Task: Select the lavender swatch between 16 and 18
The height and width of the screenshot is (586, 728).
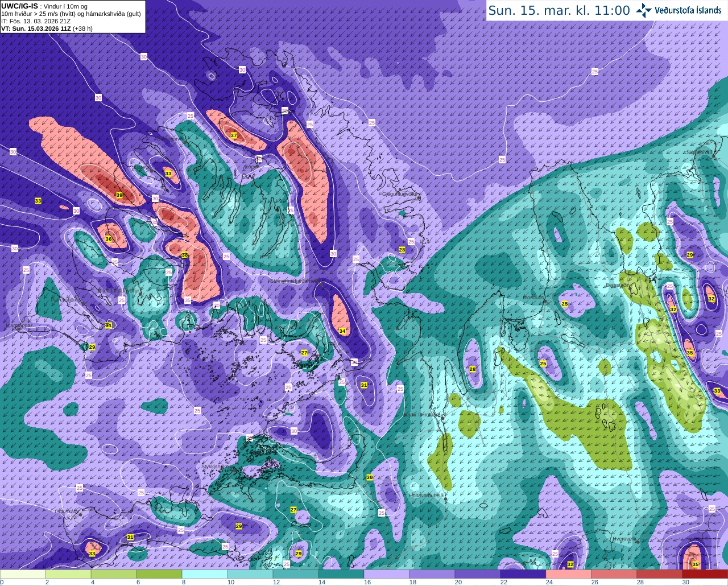Action: pos(387,574)
